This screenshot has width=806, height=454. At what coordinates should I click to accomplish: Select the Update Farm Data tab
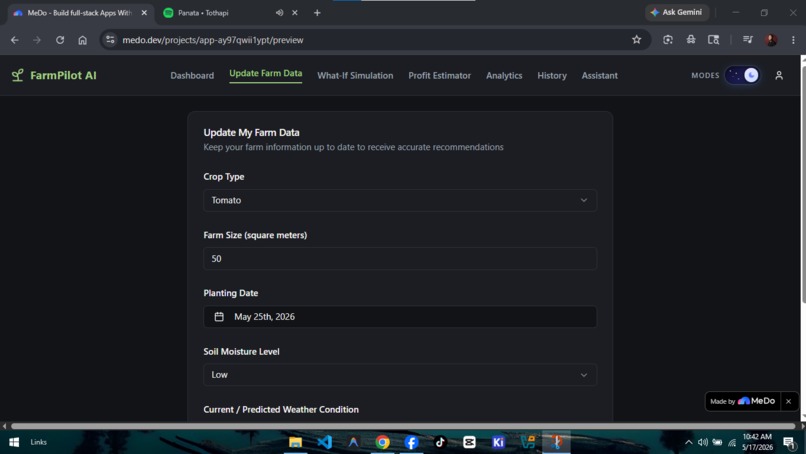pyautogui.click(x=265, y=74)
